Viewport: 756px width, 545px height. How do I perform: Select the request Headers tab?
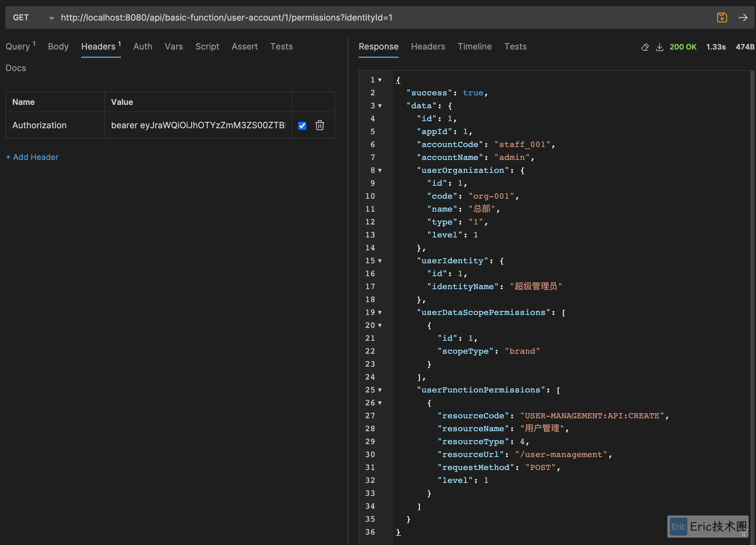(101, 46)
